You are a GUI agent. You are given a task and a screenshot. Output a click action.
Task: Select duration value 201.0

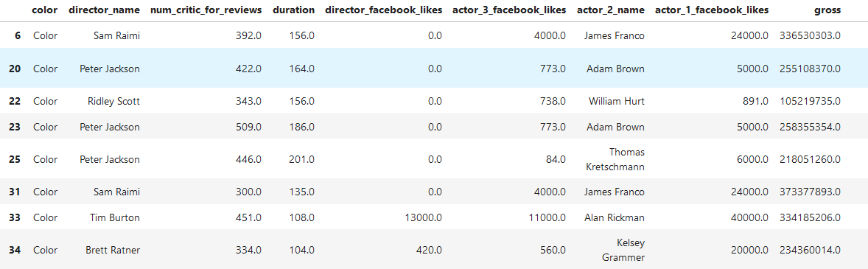pyautogui.click(x=301, y=159)
